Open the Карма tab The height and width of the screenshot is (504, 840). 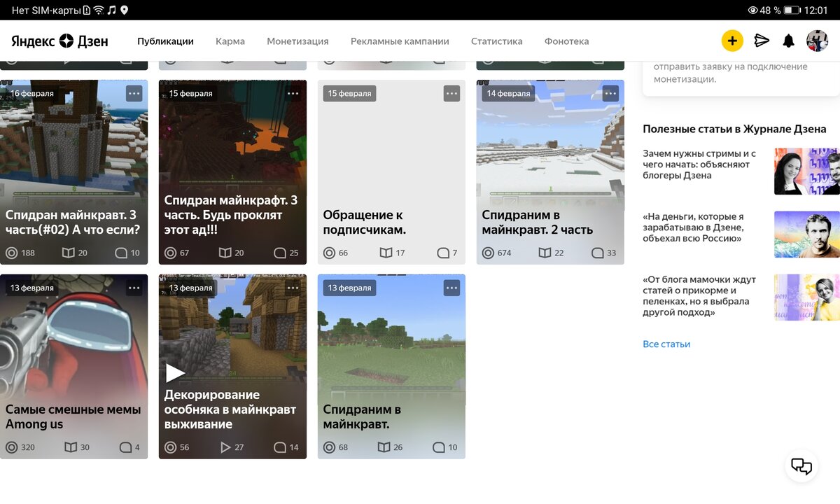[230, 41]
